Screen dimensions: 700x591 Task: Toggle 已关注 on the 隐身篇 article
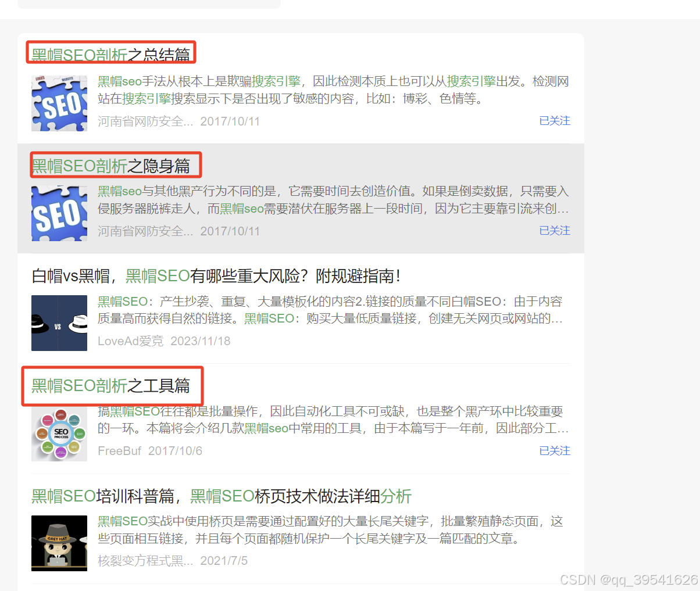pyautogui.click(x=554, y=231)
